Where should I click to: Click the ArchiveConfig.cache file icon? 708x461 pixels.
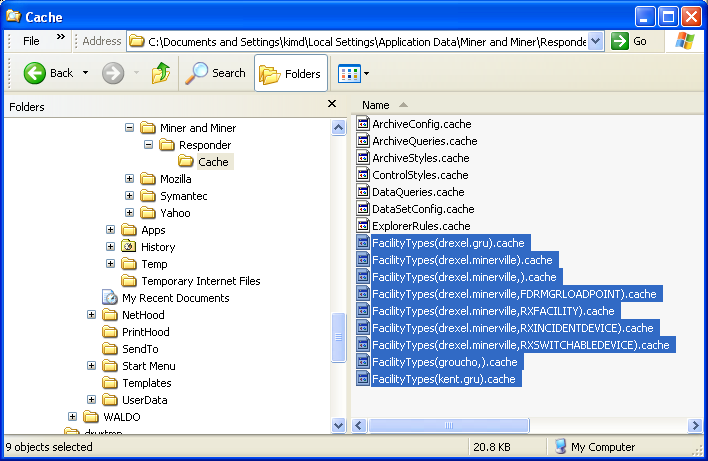pyautogui.click(x=363, y=124)
